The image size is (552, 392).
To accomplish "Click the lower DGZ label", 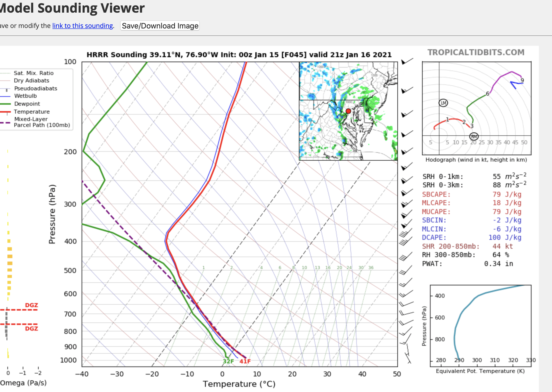I will pyautogui.click(x=31, y=328).
